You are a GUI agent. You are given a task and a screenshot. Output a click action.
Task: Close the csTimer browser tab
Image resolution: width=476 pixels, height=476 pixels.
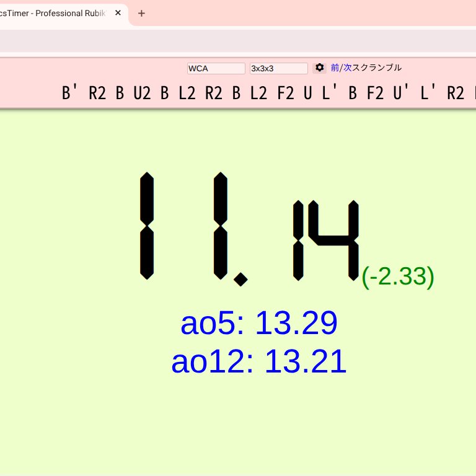(118, 13)
